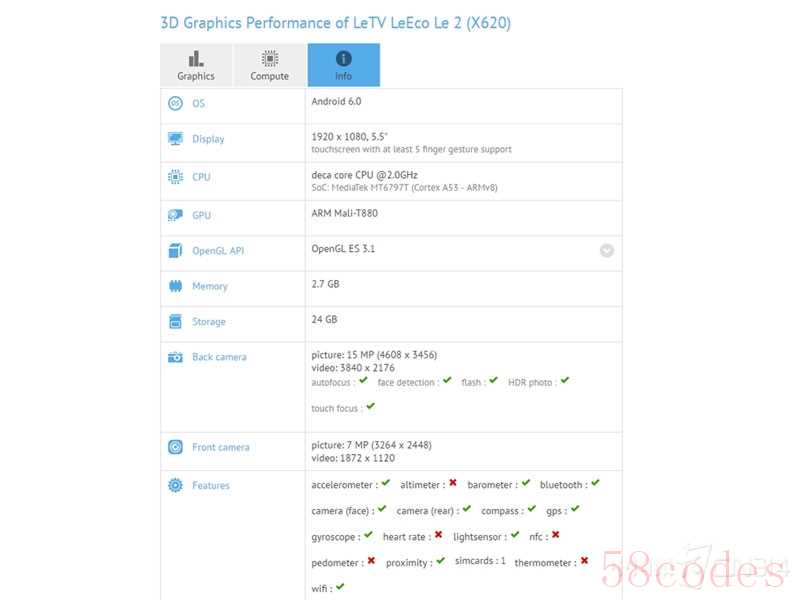Click the OpenGL API icon
The image size is (800, 600).
click(x=175, y=251)
